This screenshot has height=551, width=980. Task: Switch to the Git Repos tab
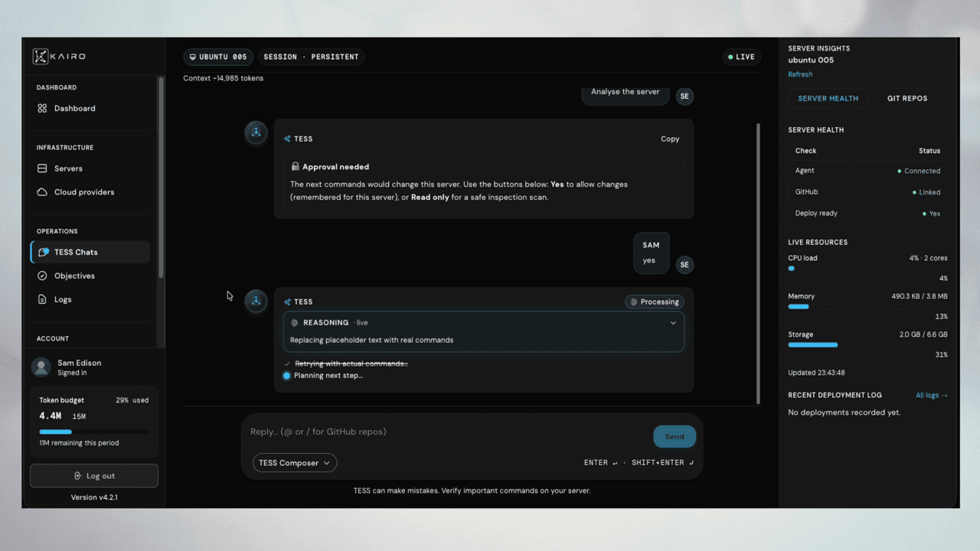[907, 99]
